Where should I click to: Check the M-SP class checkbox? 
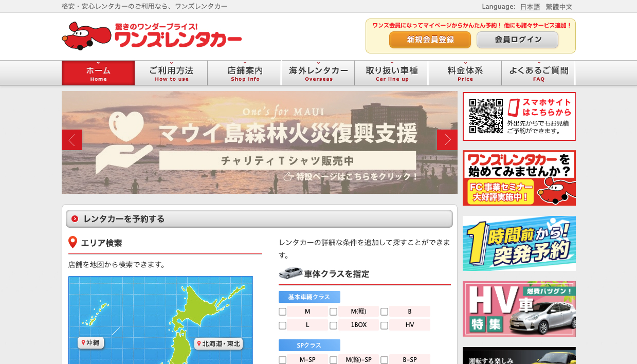tap(282, 360)
